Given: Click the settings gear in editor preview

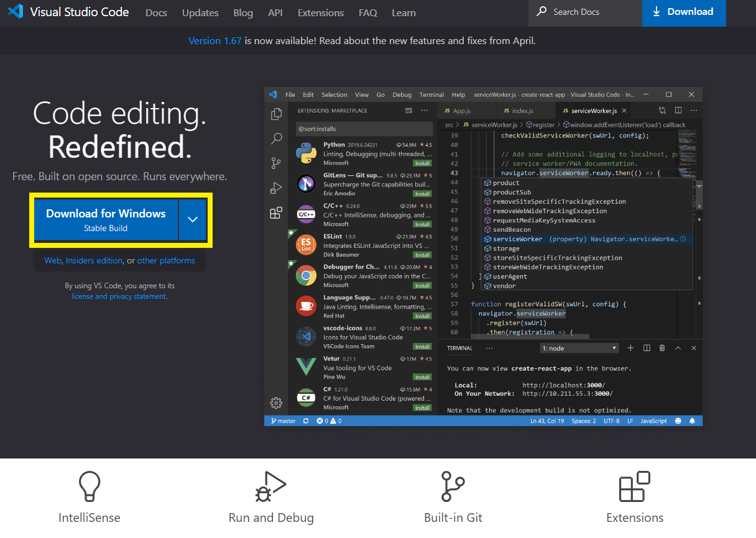Looking at the screenshot, I should pyautogui.click(x=276, y=403).
